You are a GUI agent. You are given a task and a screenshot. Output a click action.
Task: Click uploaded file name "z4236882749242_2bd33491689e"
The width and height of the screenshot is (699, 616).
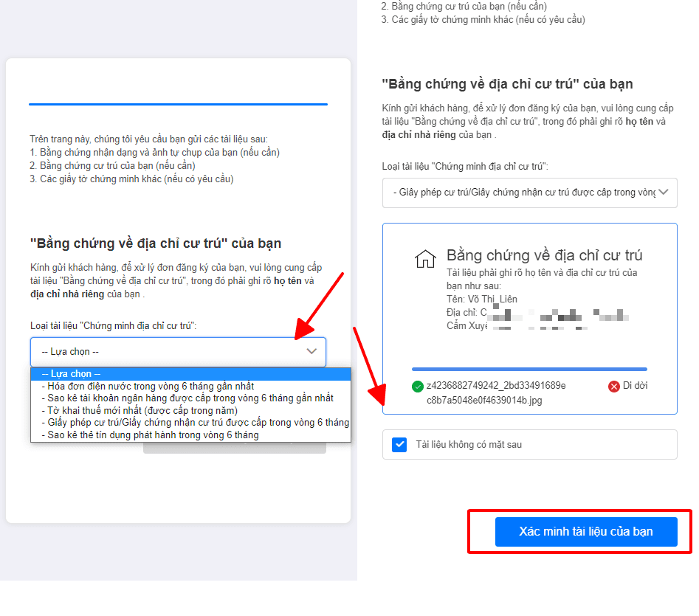496,386
